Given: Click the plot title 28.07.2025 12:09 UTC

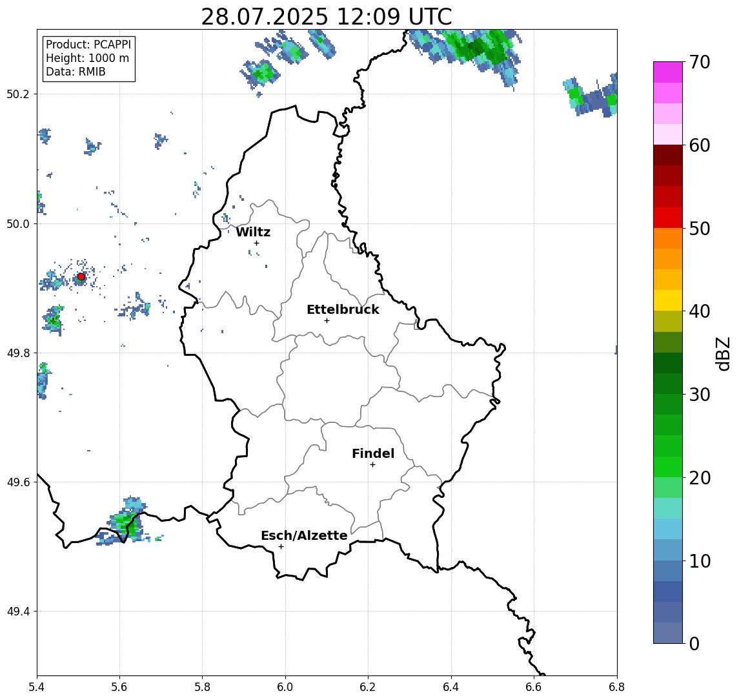Looking at the screenshot, I should (327, 17).
